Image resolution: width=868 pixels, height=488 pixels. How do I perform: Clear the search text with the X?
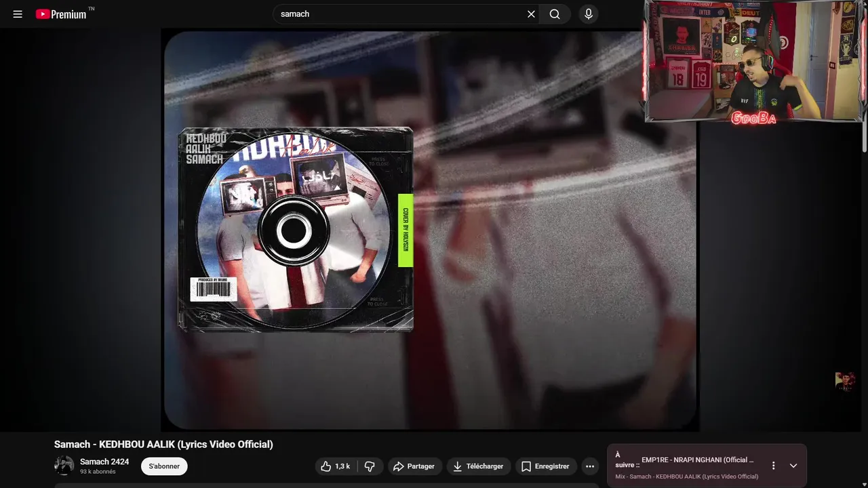tap(531, 14)
